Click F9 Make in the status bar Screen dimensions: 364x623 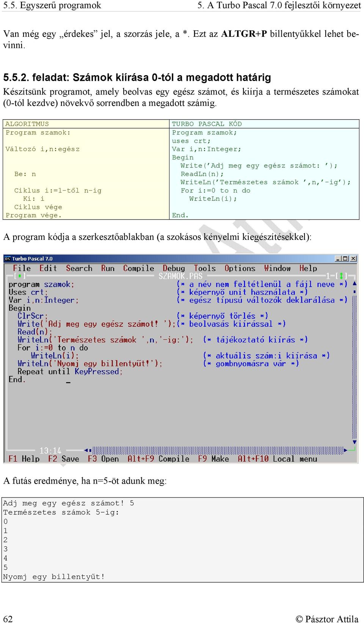pos(213,459)
